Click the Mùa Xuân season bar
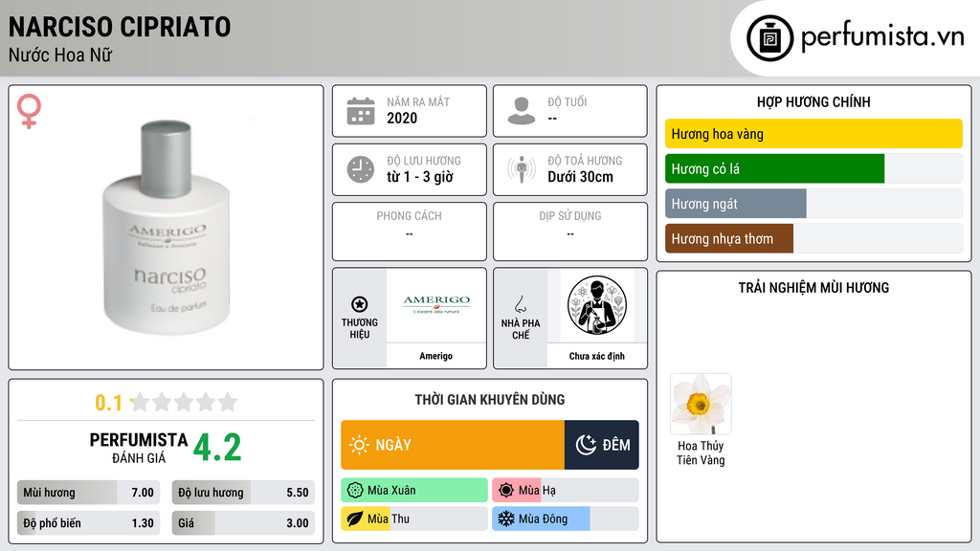This screenshot has height=551, width=980. coord(414,491)
